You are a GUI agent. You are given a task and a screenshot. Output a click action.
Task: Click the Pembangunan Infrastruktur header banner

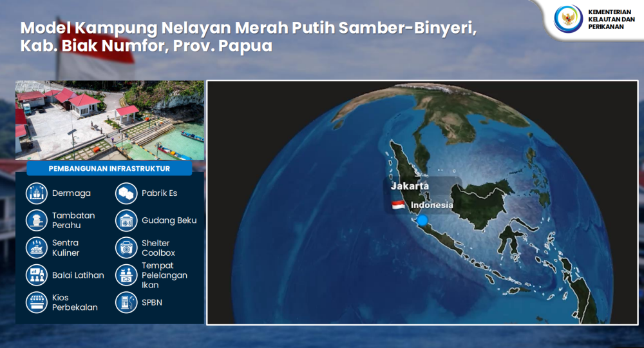click(109, 169)
